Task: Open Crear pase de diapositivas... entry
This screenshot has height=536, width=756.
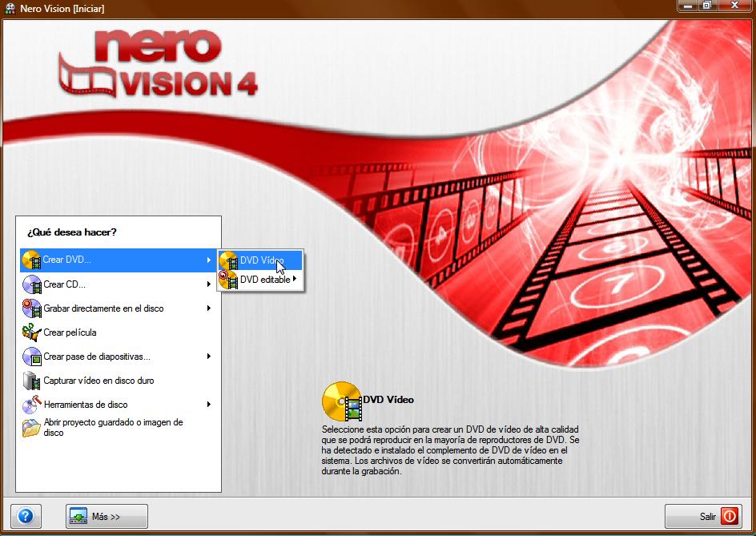Action: (118, 357)
